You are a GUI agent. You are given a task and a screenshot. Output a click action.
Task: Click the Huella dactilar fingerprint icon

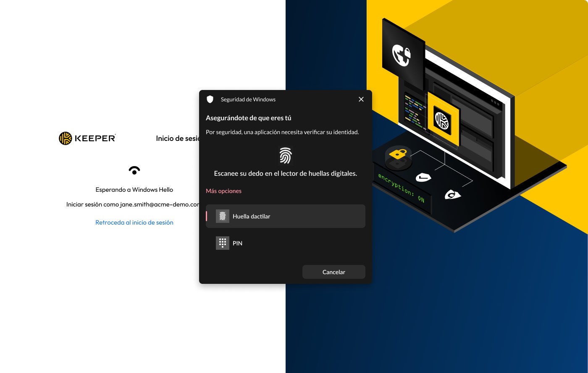pos(223,216)
